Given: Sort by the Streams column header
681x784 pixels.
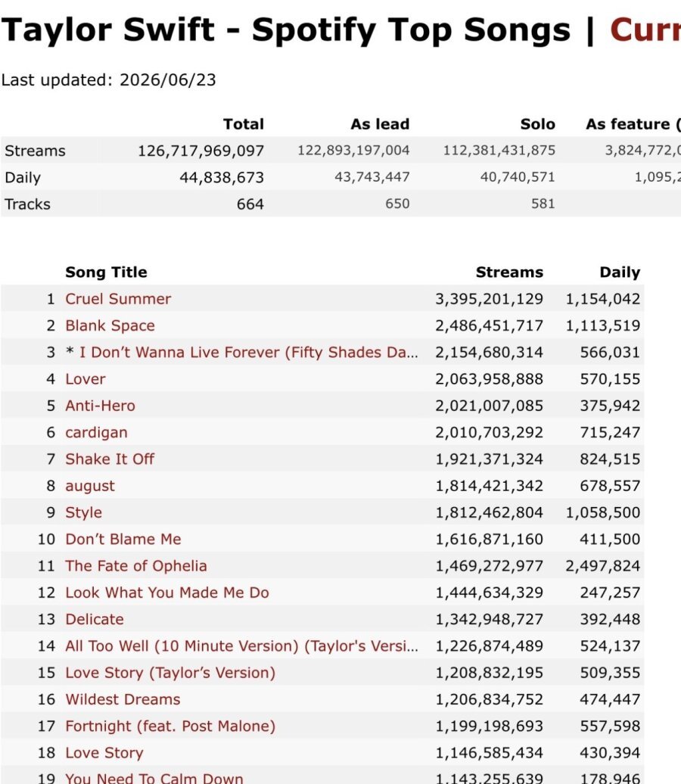Looking at the screenshot, I should [509, 272].
